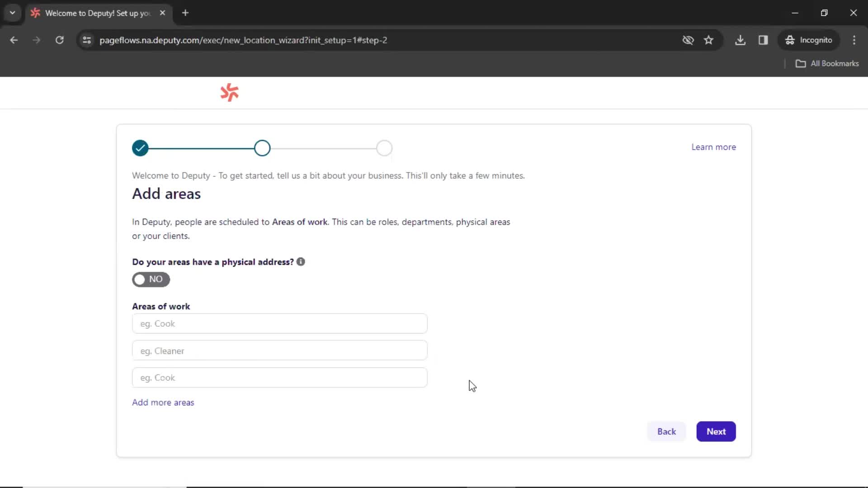
Task: Click the Add more areas link
Action: point(163,402)
